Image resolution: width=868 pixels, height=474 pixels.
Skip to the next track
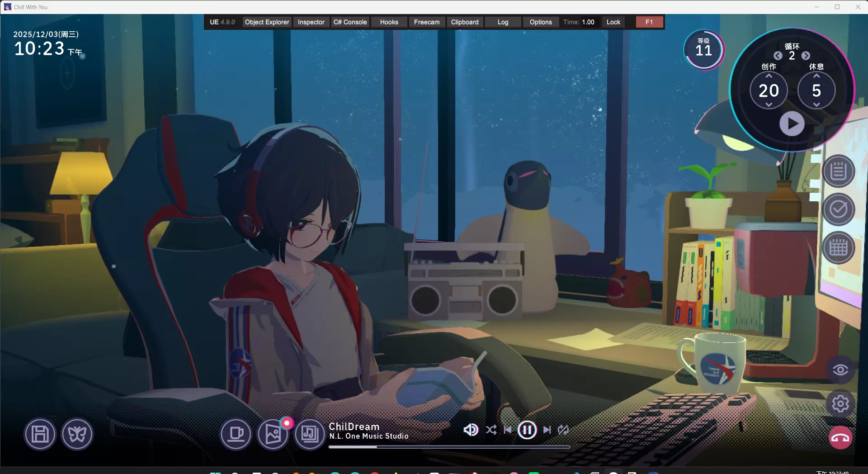coord(547,430)
